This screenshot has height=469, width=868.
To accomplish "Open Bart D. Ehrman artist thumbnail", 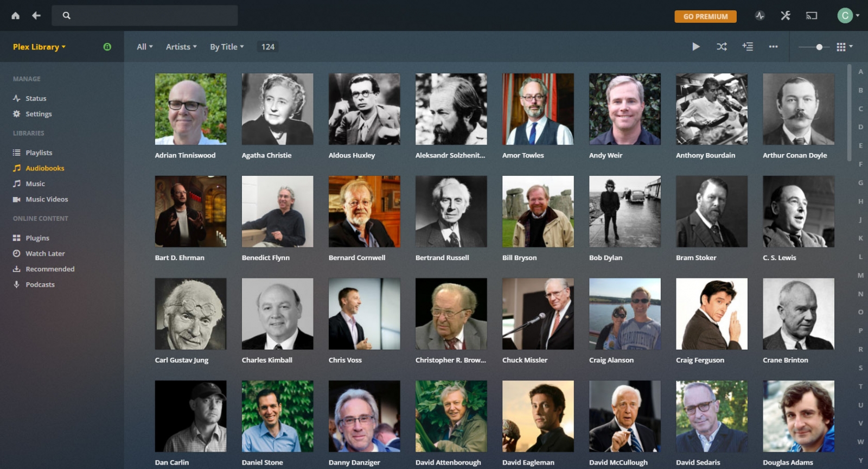I will point(191,212).
